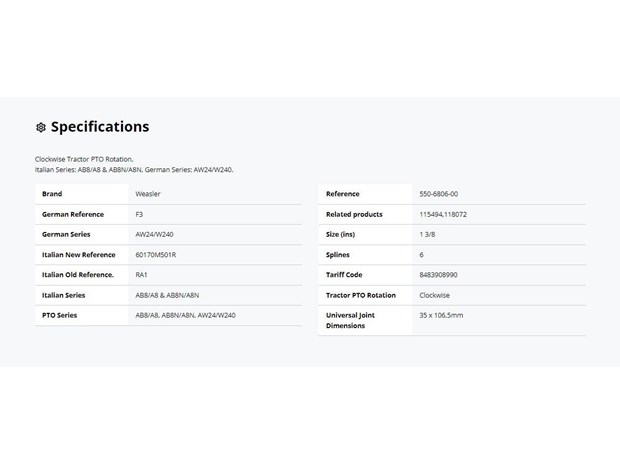Select 'AB8/A8, AB8N/A8N, AW24/W240' value
Viewport: 620px width, 465px height.
pyautogui.click(x=185, y=316)
